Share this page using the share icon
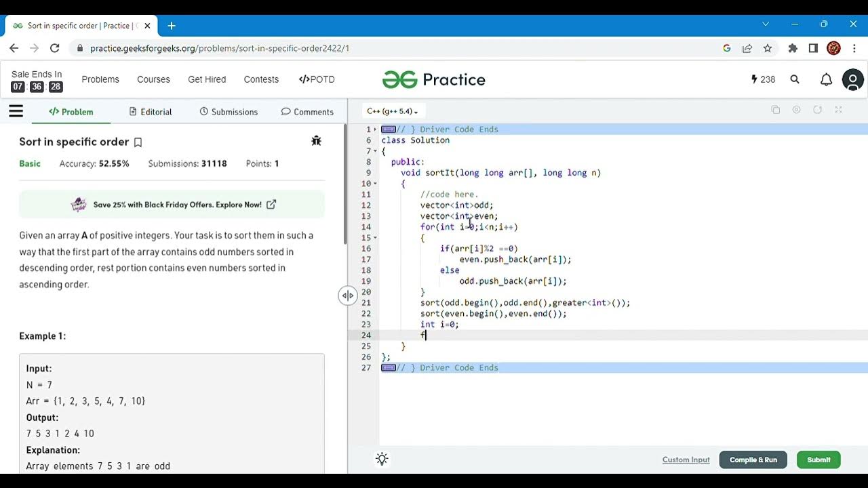The image size is (868, 488). point(747,48)
